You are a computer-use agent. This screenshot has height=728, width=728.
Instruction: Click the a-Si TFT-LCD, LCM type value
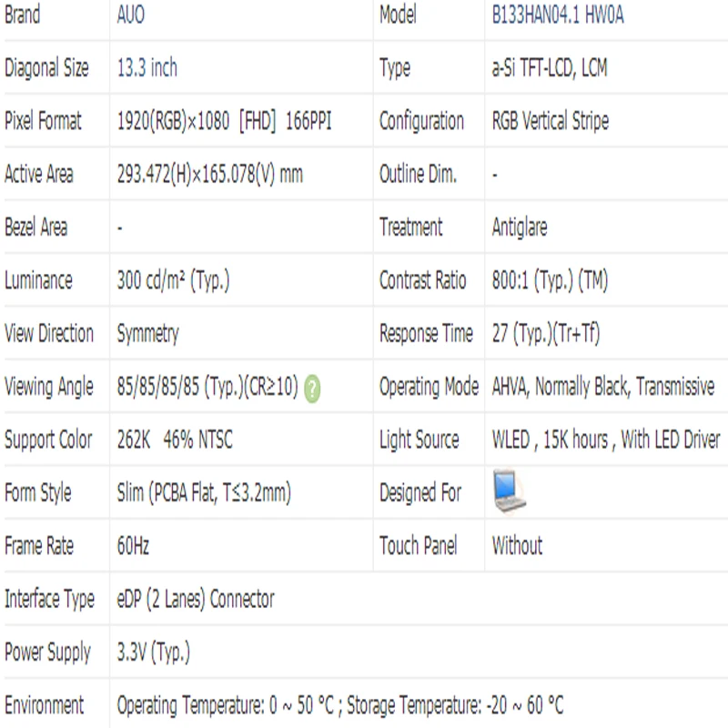[x=550, y=67]
